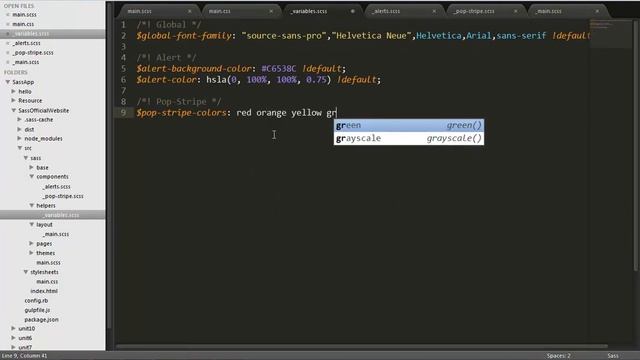
Task: Expand the unit6 folder
Action: coord(13,338)
